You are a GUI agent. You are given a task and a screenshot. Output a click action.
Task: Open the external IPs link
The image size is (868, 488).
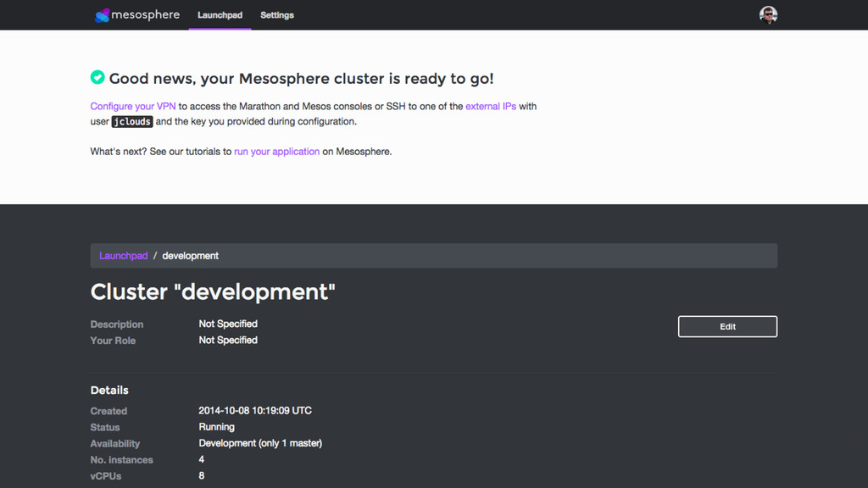pos(491,106)
